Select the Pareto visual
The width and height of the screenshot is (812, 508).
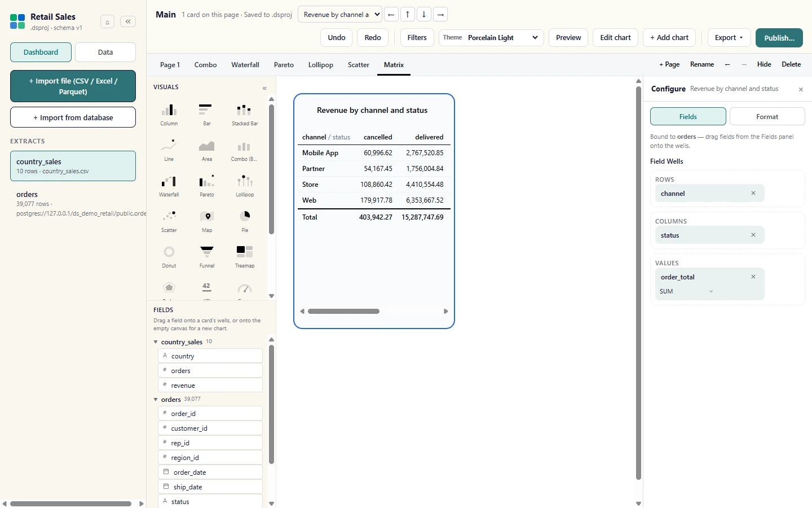click(207, 186)
